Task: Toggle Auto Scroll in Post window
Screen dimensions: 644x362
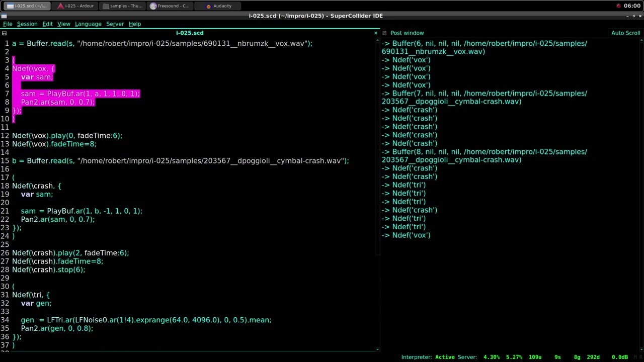Action: (x=625, y=33)
